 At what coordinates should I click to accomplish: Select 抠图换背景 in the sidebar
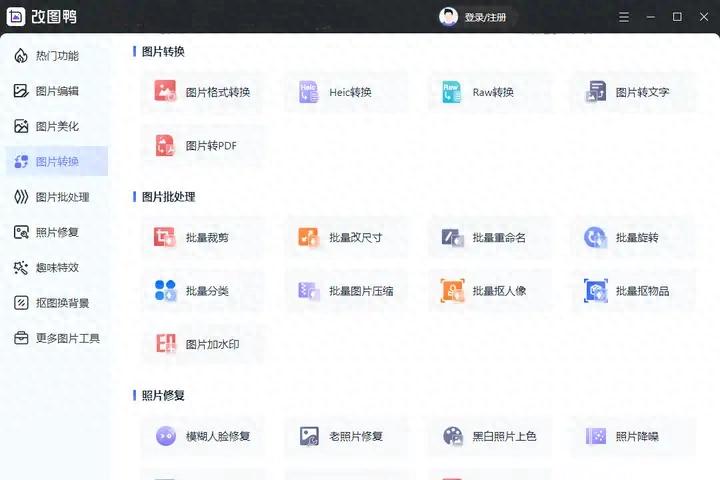click(56, 303)
